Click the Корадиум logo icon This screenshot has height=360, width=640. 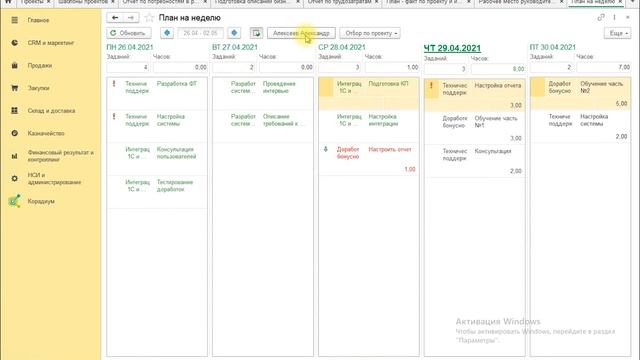pos(15,201)
